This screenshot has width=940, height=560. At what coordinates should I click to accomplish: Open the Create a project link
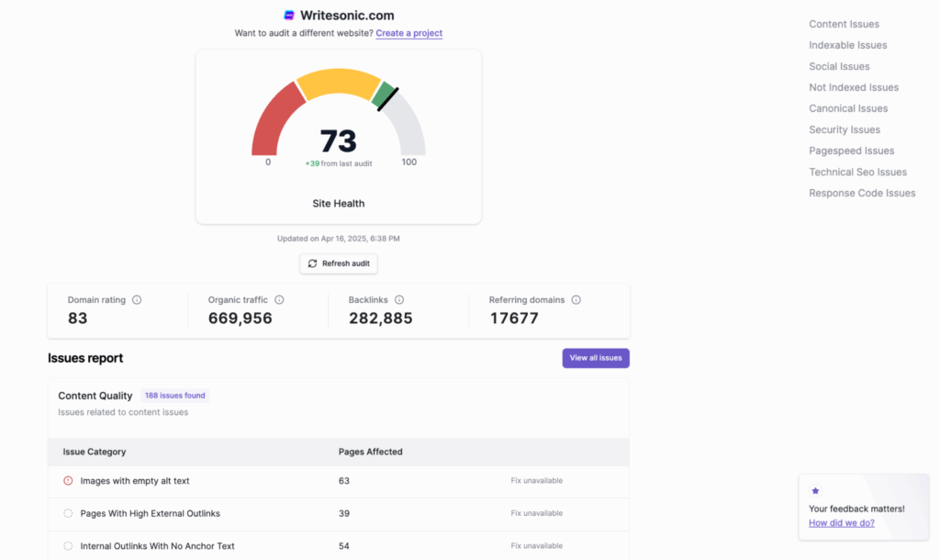[408, 33]
